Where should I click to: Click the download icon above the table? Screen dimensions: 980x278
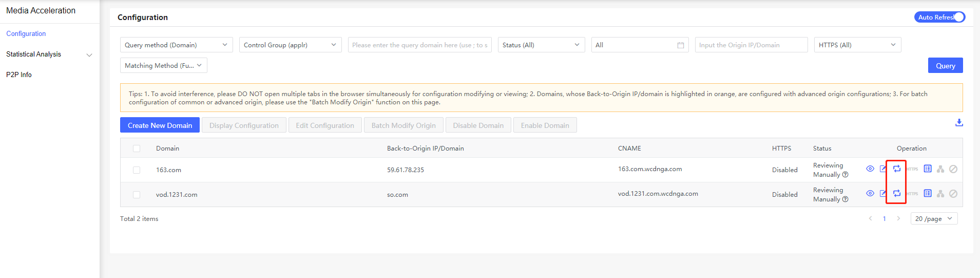(x=958, y=123)
